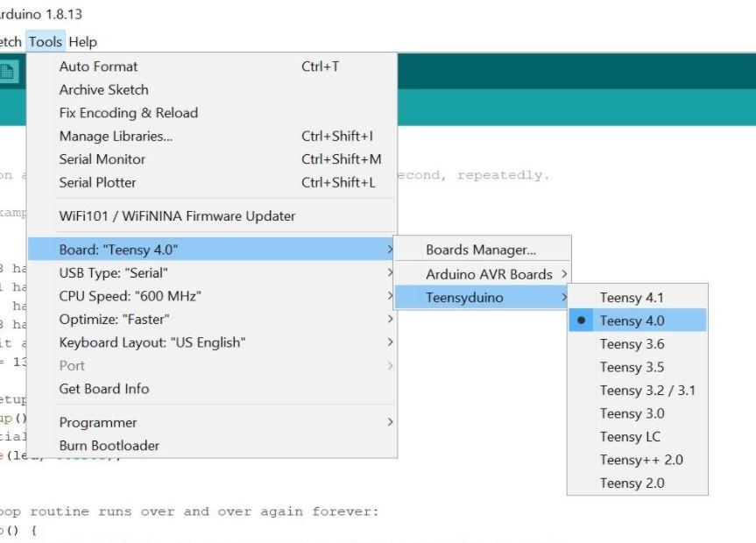Click the Auto Format menu entry

[212, 67]
